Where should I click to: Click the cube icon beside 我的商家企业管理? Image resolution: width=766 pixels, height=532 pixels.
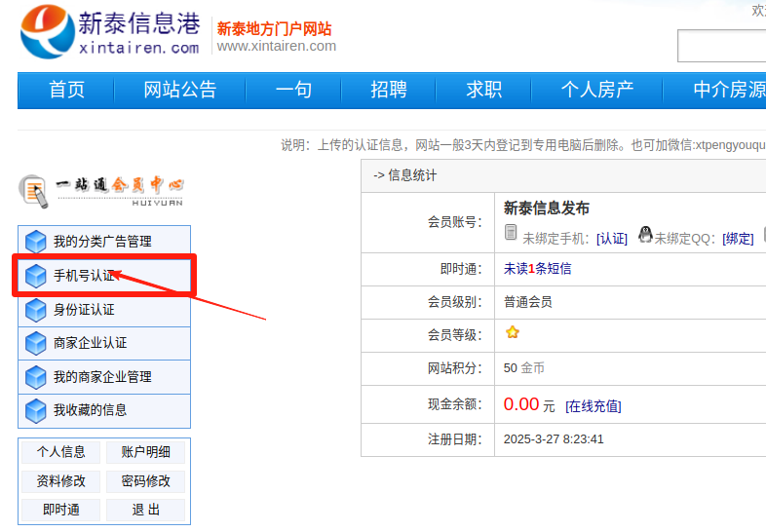[36, 378]
